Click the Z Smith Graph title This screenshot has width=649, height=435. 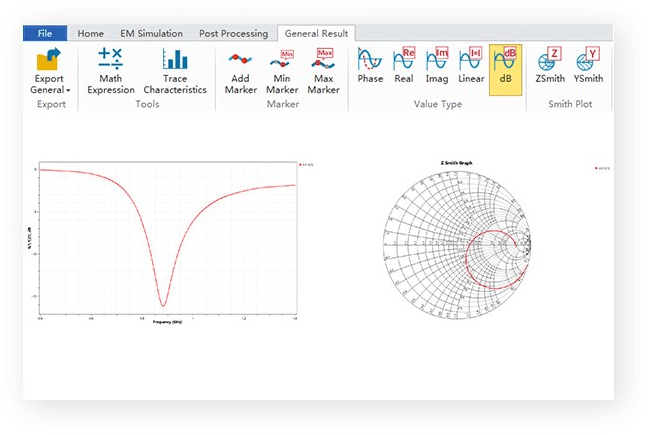457,163
